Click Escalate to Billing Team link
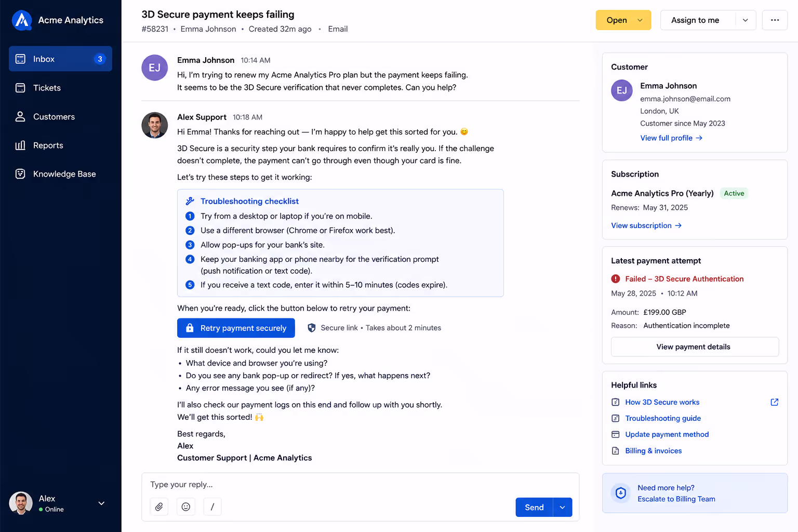The width and height of the screenshot is (798, 532). pos(676,499)
